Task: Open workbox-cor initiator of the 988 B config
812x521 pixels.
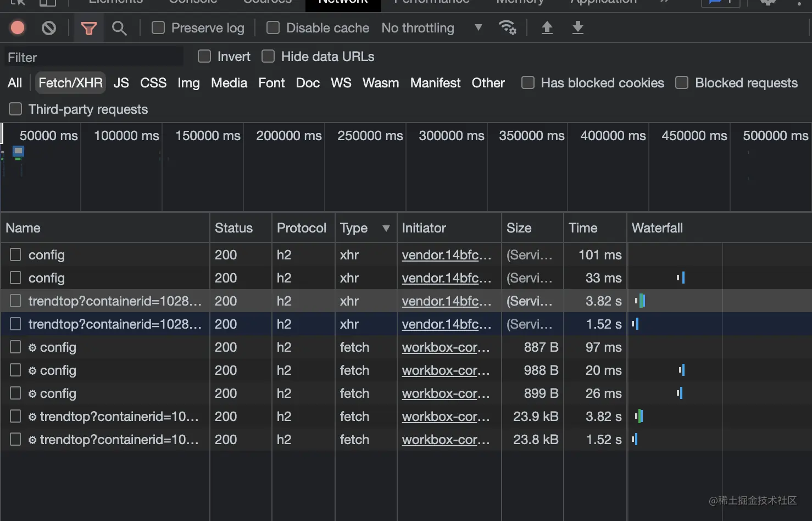Action: click(446, 370)
